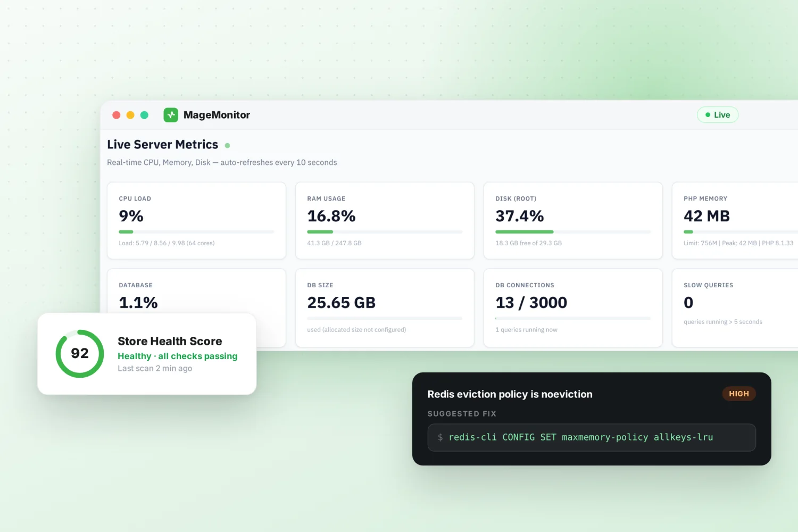
Task: Minimize the MageMonitor window with the yellow dot
Action: (130, 115)
